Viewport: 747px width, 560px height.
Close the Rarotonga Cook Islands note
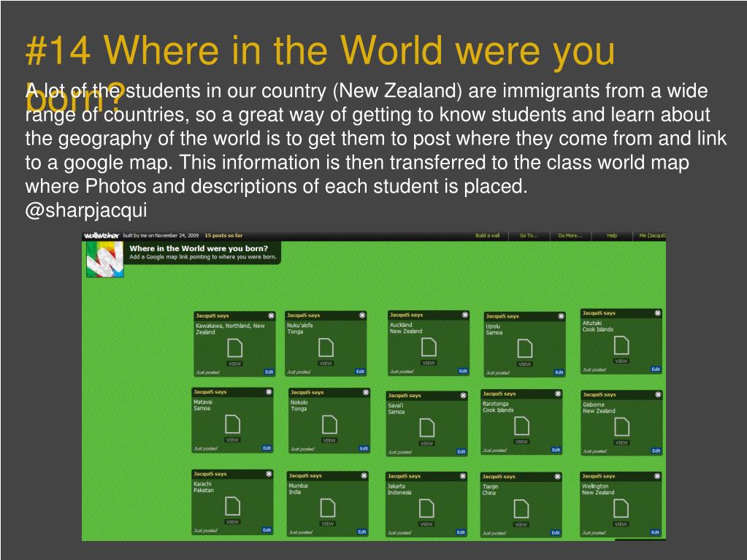558,394
